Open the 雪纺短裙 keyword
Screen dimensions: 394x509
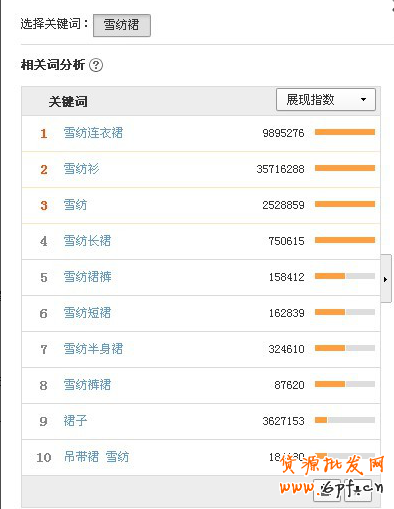(87, 313)
